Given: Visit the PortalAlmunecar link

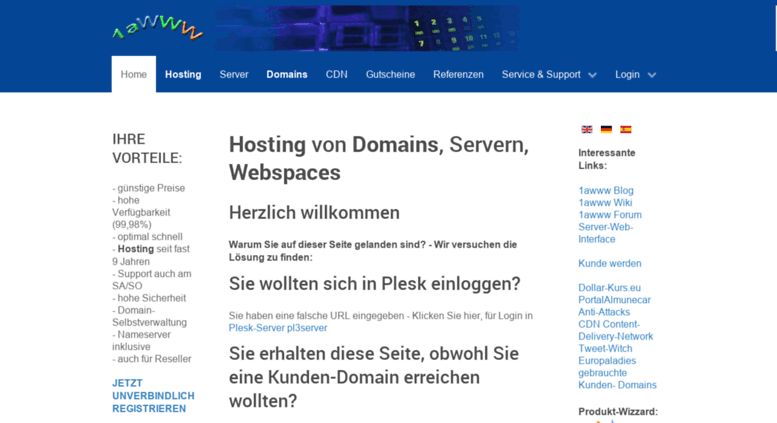Looking at the screenshot, I should 614,300.
